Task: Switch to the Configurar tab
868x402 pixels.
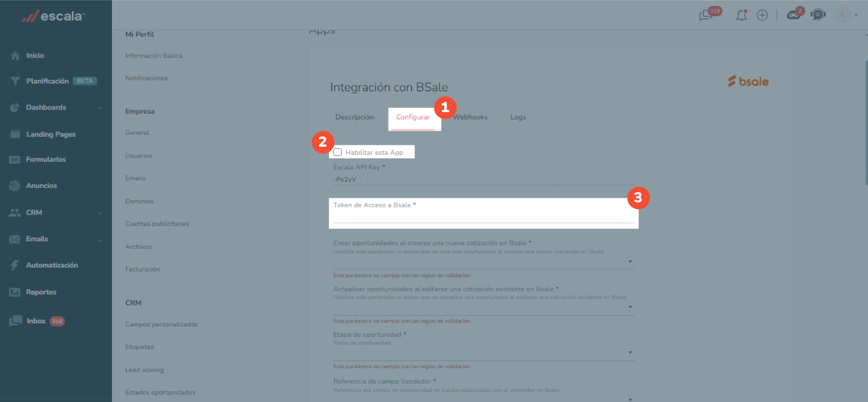Action: (413, 117)
